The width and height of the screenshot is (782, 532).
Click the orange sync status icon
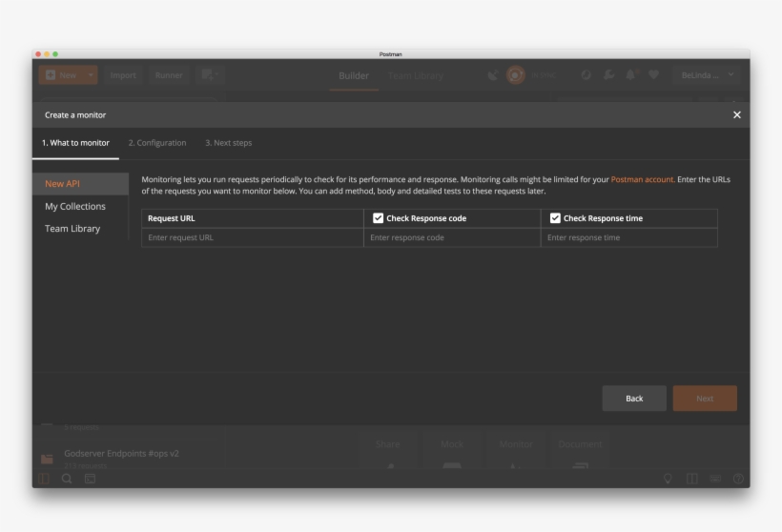[516, 75]
